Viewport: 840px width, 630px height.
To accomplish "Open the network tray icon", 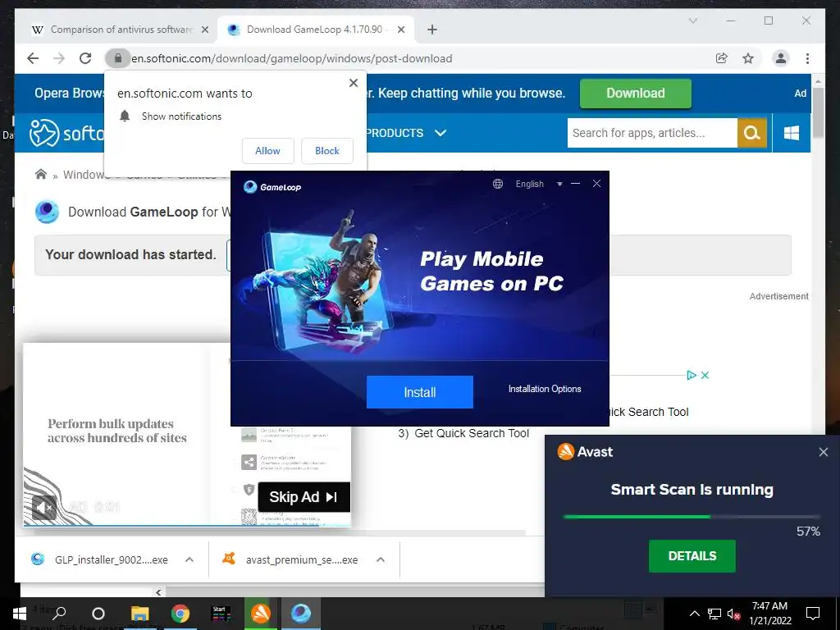I will (714, 614).
